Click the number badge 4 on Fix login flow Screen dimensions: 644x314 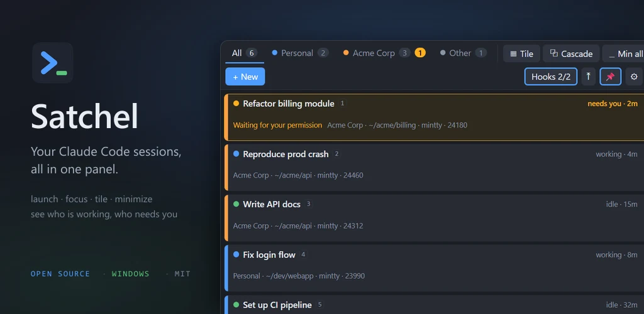point(303,254)
